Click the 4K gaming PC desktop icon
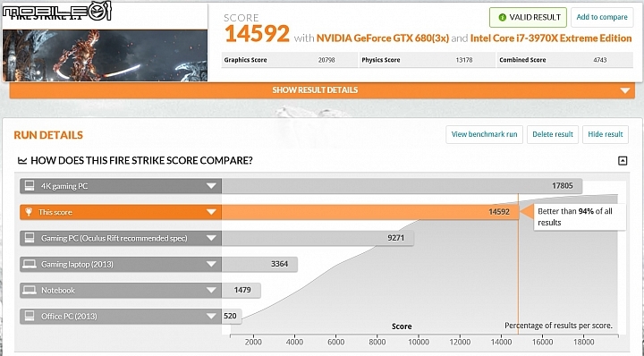The image size is (644, 356). (x=30, y=185)
